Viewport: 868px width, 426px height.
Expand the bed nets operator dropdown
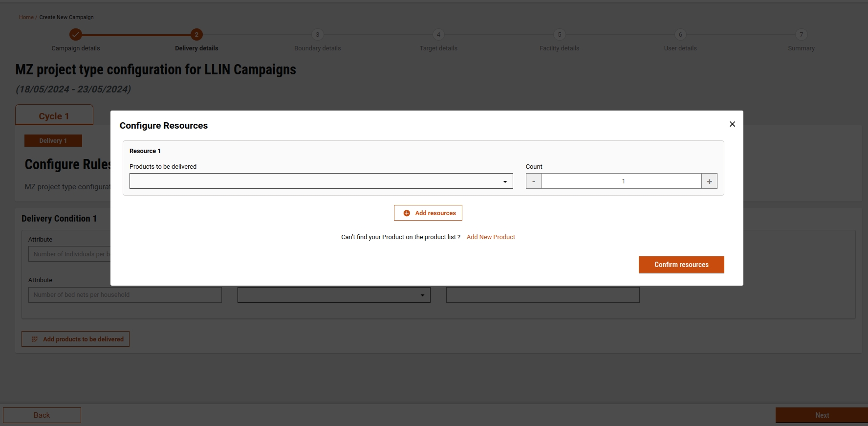(334, 295)
